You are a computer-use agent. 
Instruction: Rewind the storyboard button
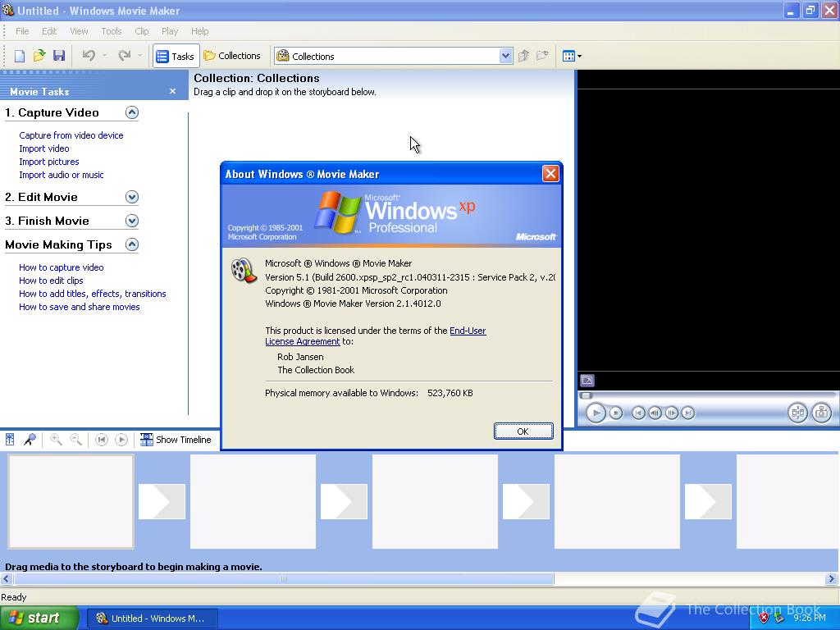tap(101, 440)
